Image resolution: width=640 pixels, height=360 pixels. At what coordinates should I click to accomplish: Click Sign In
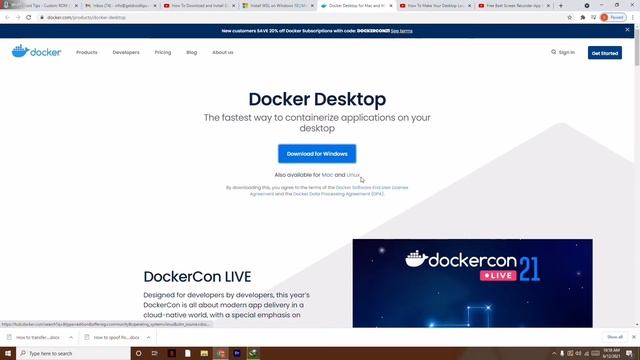(x=567, y=53)
